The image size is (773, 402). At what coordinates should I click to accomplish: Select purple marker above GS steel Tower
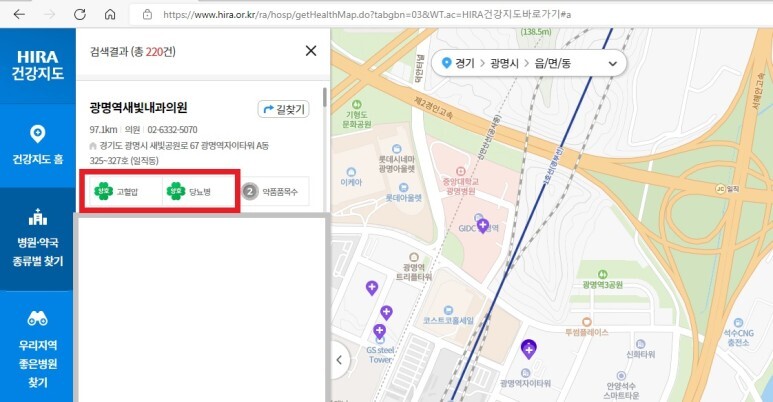click(379, 331)
